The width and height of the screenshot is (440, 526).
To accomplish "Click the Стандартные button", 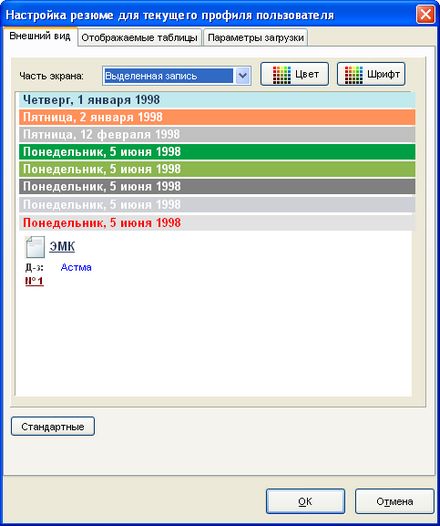I will pyautogui.click(x=53, y=426).
